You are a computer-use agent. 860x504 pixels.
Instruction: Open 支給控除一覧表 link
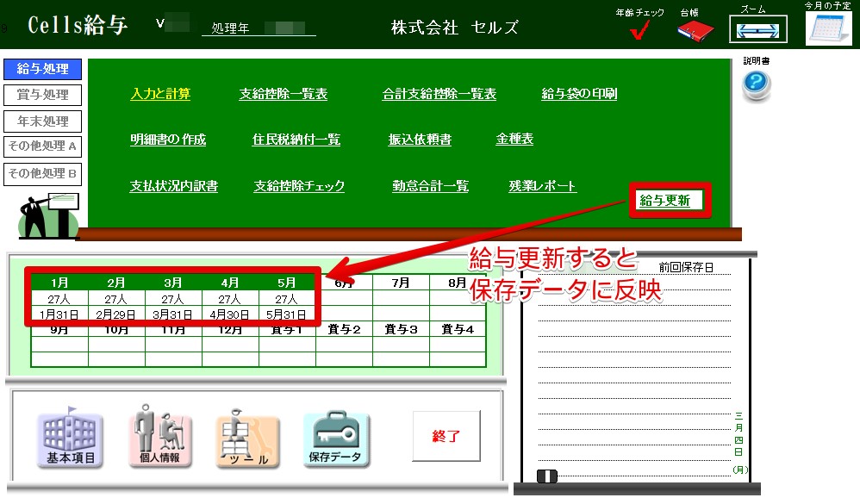point(283,95)
